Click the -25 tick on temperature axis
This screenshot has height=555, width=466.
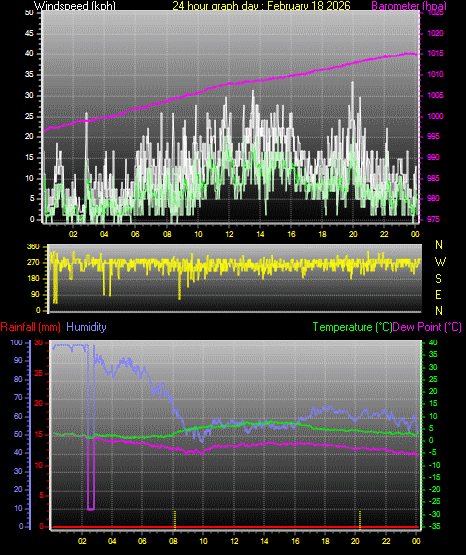[435, 501]
